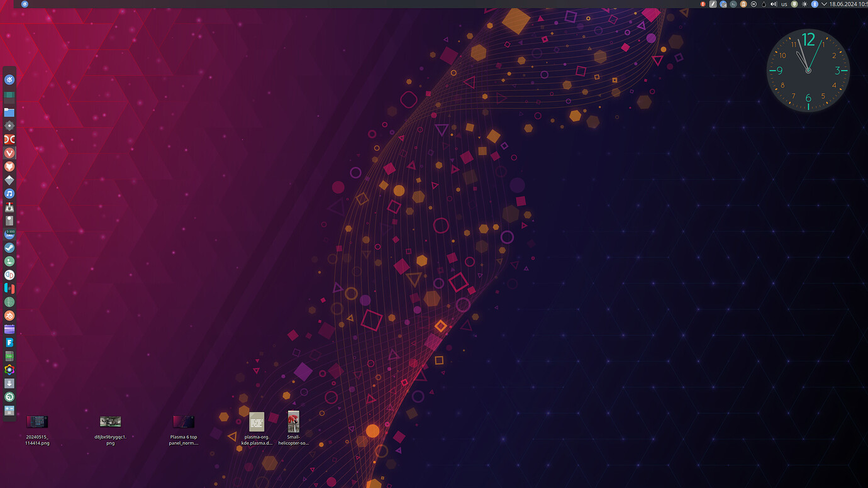This screenshot has height=488, width=868.
Task: Mute the microphone using the tray icon
Action: click(794, 4)
